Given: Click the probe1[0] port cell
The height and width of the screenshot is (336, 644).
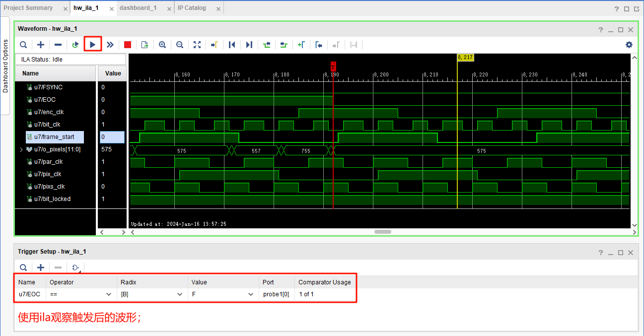Looking at the screenshot, I should point(276,294).
